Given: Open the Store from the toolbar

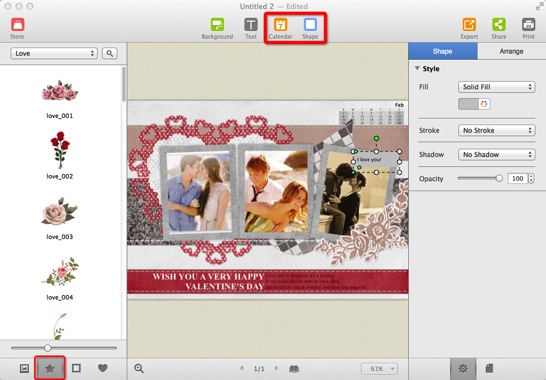Looking at the screenshot, I should coord(17,29).
